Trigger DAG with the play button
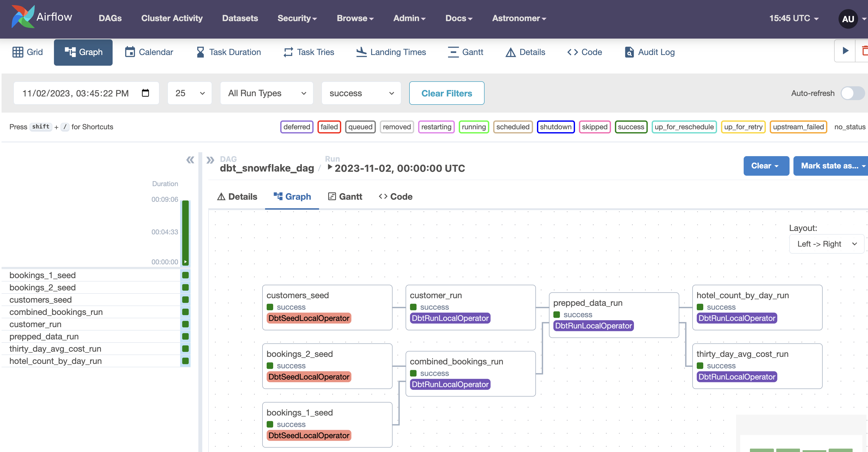Screen dimensions: 868x452 coord(845,51)
